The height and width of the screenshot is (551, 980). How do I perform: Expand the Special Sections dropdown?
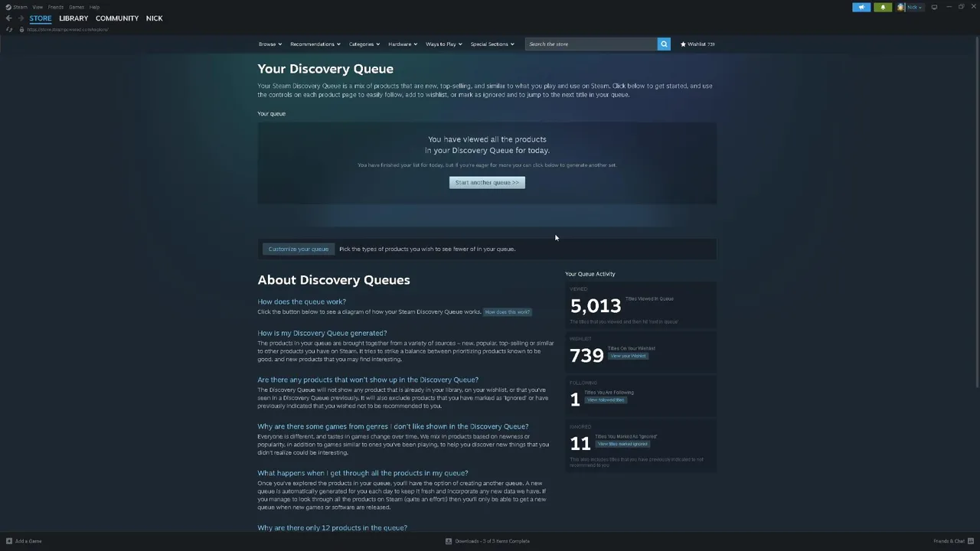[492, 44]
